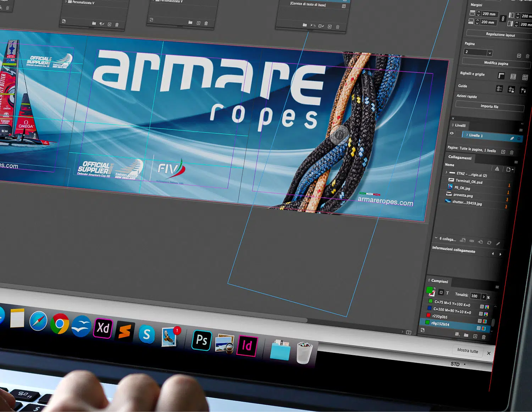Toggle document grid icon in Righelli e griglie
The image size is (532, 412).
coord(525,77)
